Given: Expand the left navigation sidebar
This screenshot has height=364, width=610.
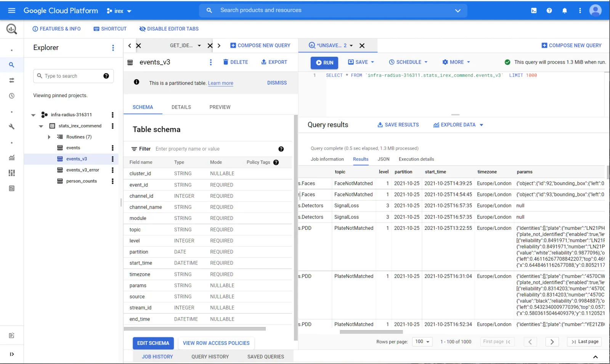Looking at the screenshot, I should tap(12, 354).
